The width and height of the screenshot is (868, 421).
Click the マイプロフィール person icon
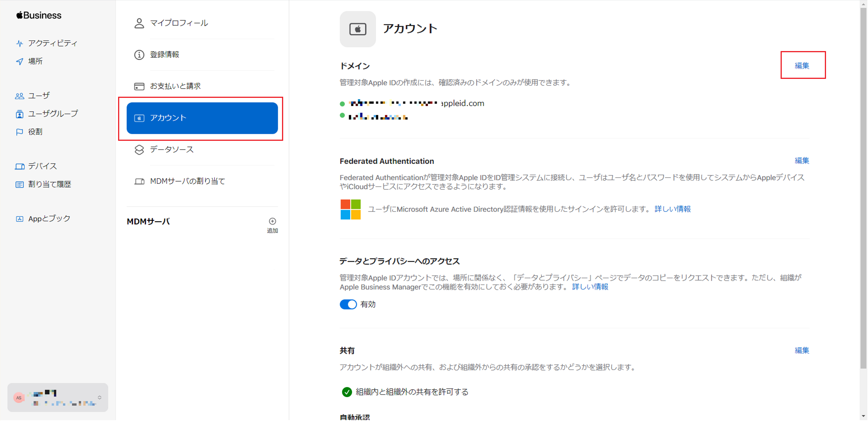pos(139,23)
